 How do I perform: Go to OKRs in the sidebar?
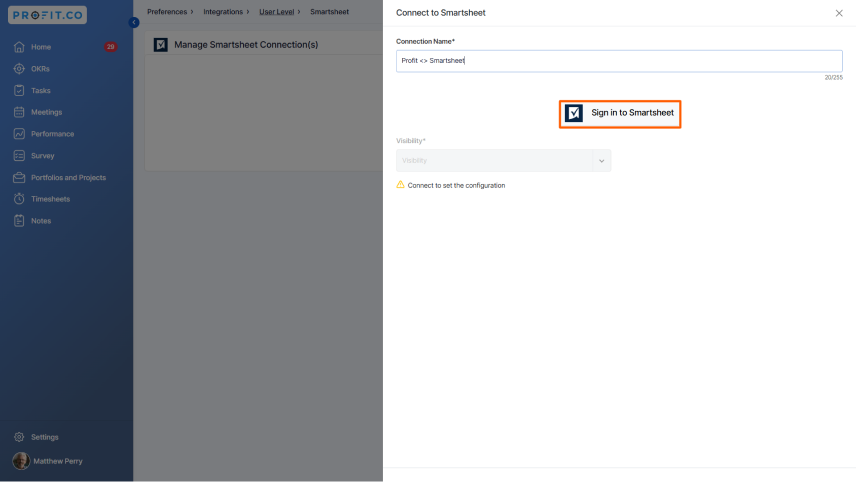[40, 69]
